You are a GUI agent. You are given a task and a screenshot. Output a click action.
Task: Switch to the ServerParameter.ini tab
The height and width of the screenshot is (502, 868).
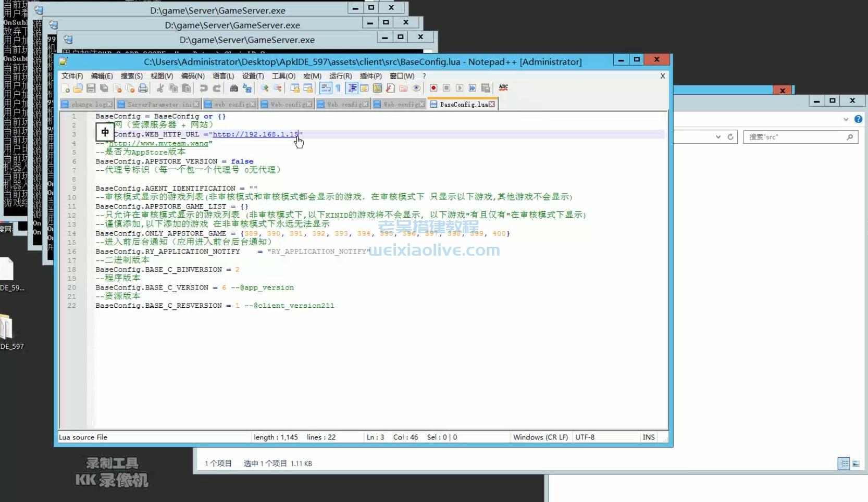click(156, 104)
